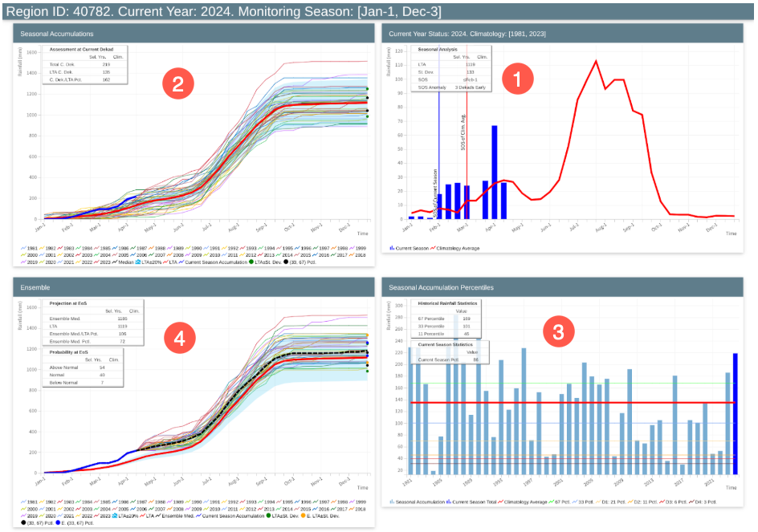The image size is (758, 532).
Task: Click the red circle marker numbered 4
Action: [178, 340]
